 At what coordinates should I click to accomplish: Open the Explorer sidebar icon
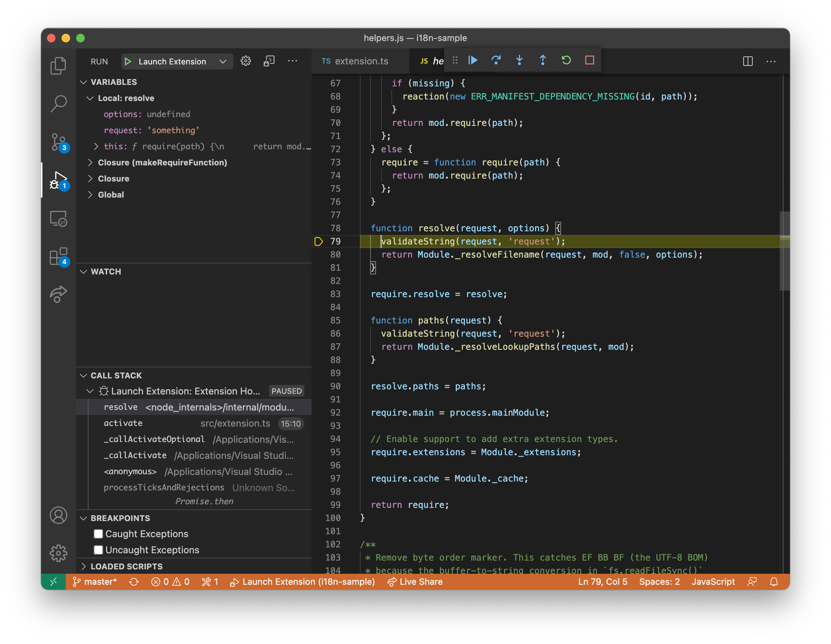(x=58, y=65)
